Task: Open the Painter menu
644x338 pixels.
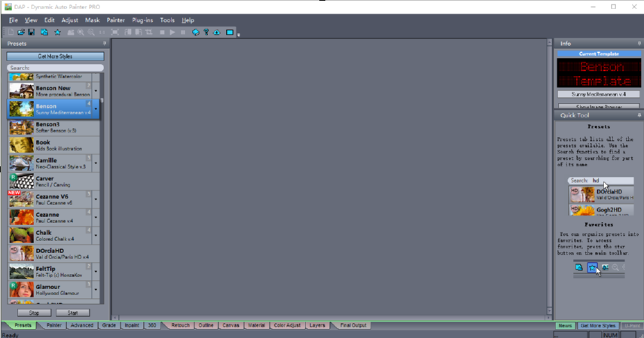Action: click(x=116, y=20)
